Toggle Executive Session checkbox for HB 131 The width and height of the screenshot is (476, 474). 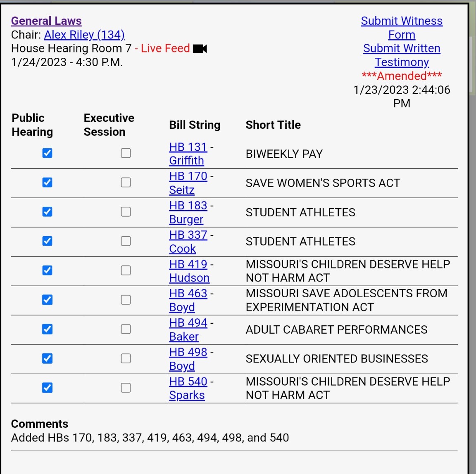126,153
